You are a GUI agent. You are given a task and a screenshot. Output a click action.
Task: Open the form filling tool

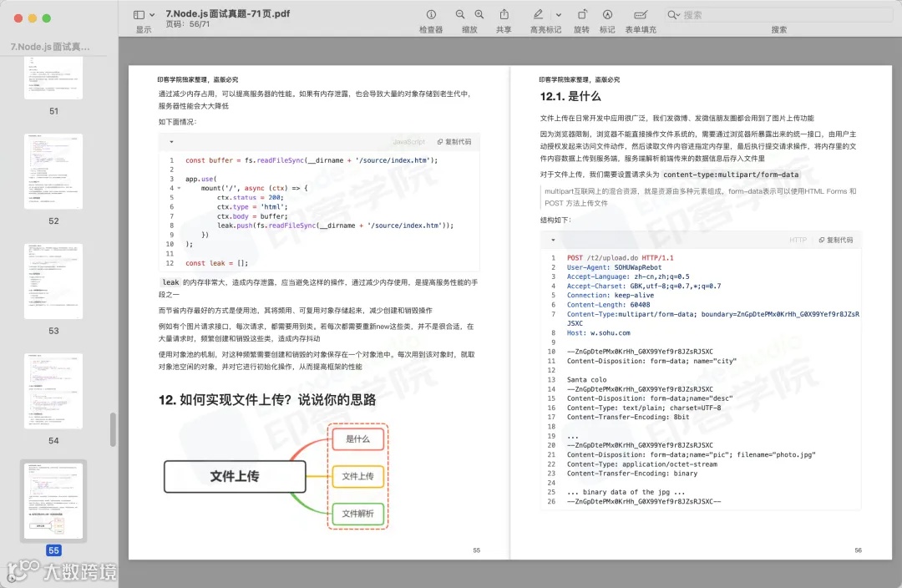(x=641, y=14)
